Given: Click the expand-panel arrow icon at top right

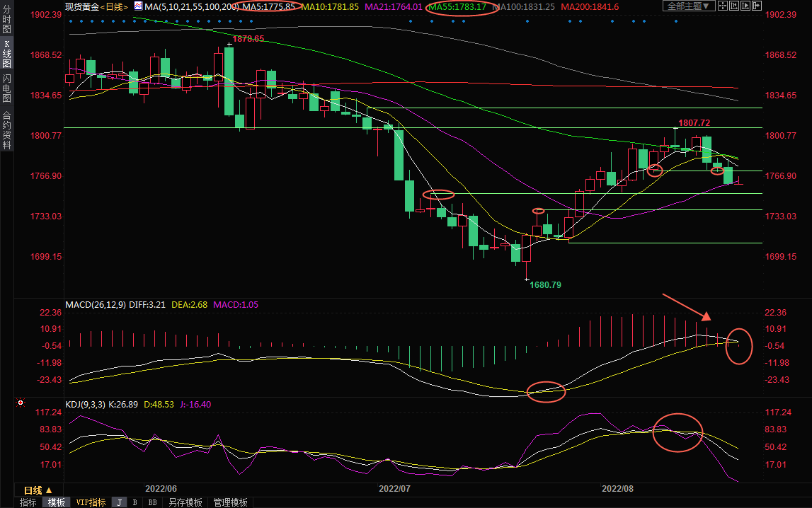Looking at the screenshot, I should point(757,6).
